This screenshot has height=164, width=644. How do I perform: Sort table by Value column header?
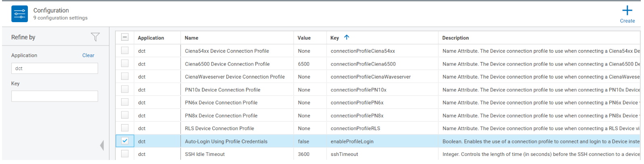[304, 38]
